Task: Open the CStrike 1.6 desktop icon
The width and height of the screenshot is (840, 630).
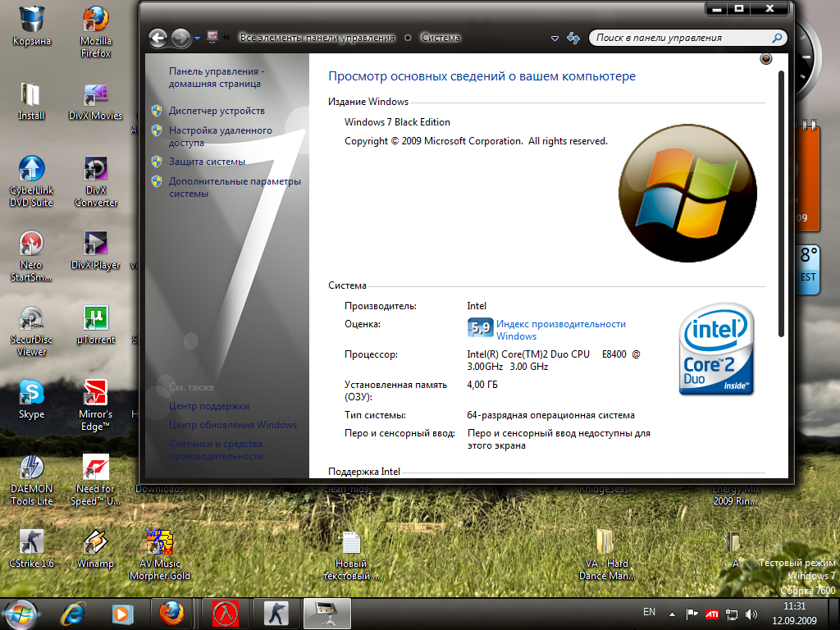Action: pos(32,549)
